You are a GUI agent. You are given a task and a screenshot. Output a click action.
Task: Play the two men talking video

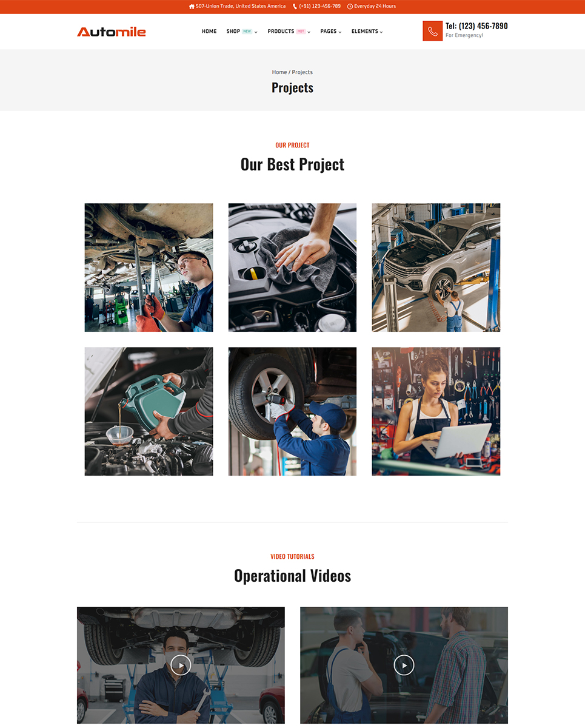pyautogui.click(x=404, y=665)
